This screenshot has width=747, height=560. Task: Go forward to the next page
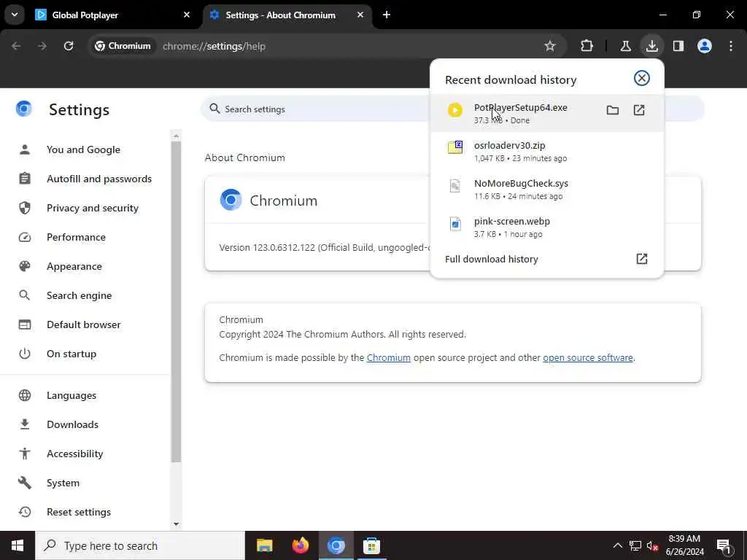click(x=42, y=46)
